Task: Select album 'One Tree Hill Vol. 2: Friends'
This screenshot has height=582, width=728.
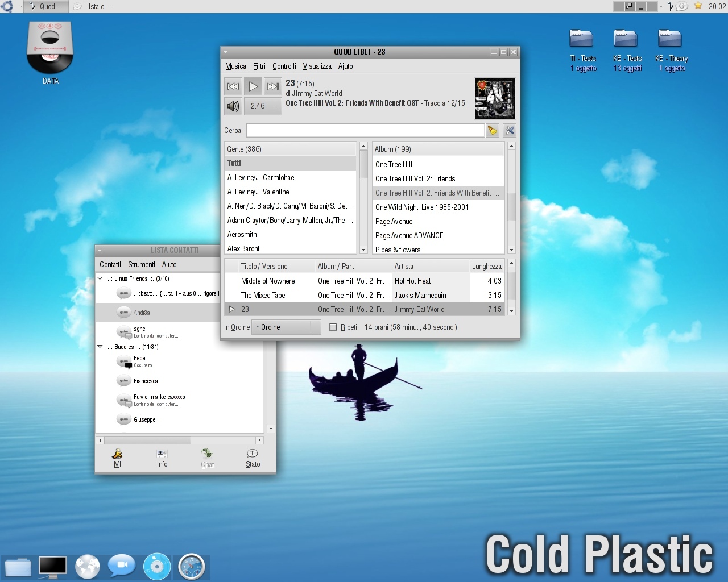Action: point(438,178)
